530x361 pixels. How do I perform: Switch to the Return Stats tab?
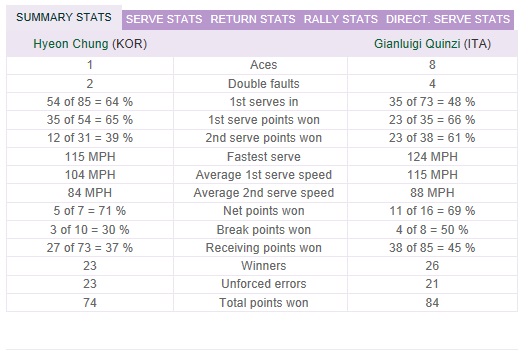[253, 19]
